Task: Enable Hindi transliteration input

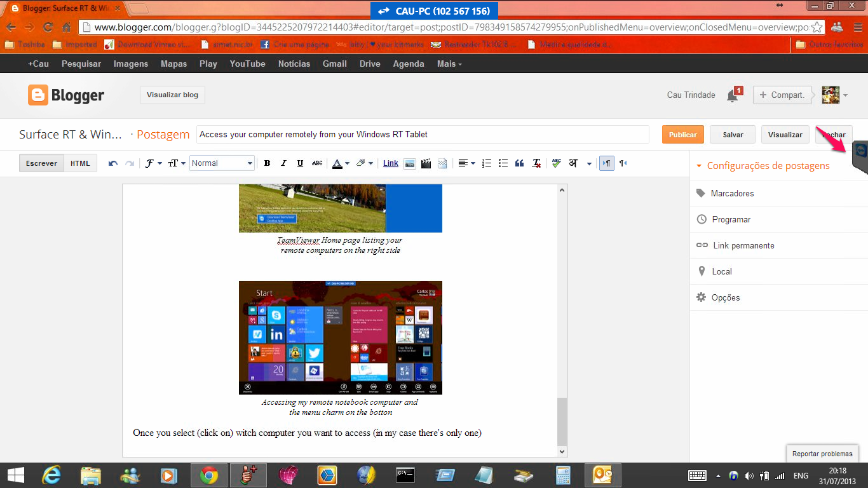Action: 573,163
